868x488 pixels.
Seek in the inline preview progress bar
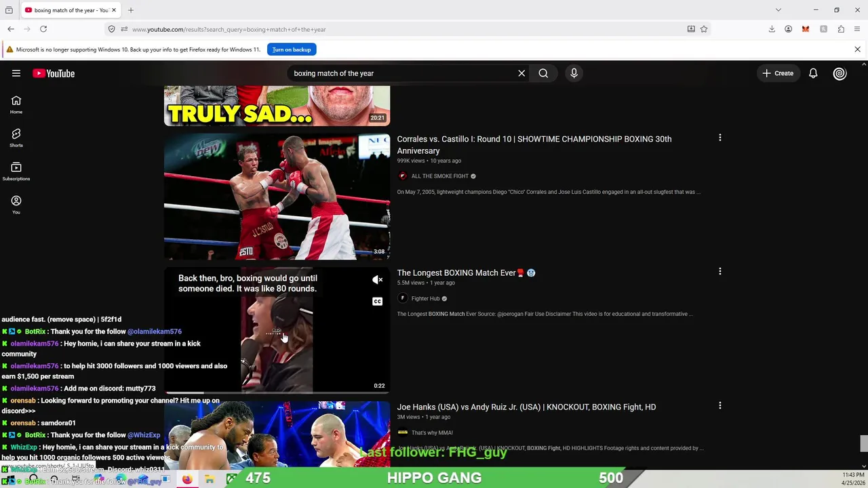277,392
